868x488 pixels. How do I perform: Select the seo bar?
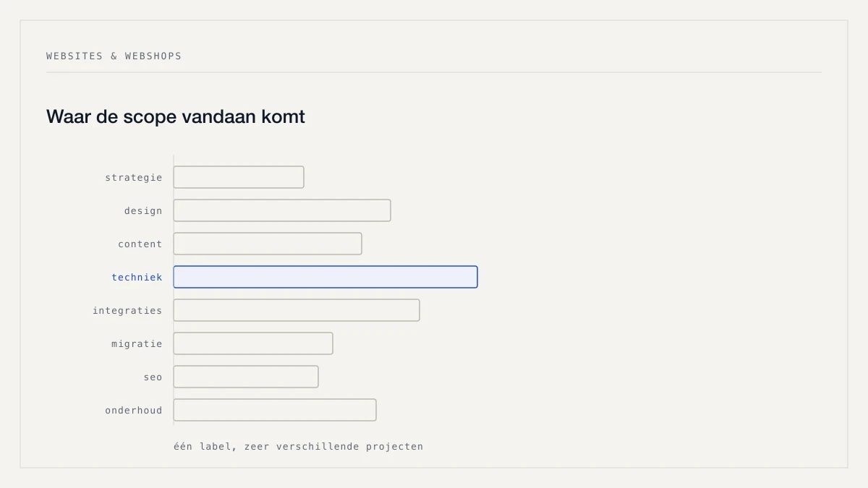click(x=246, y=377)
